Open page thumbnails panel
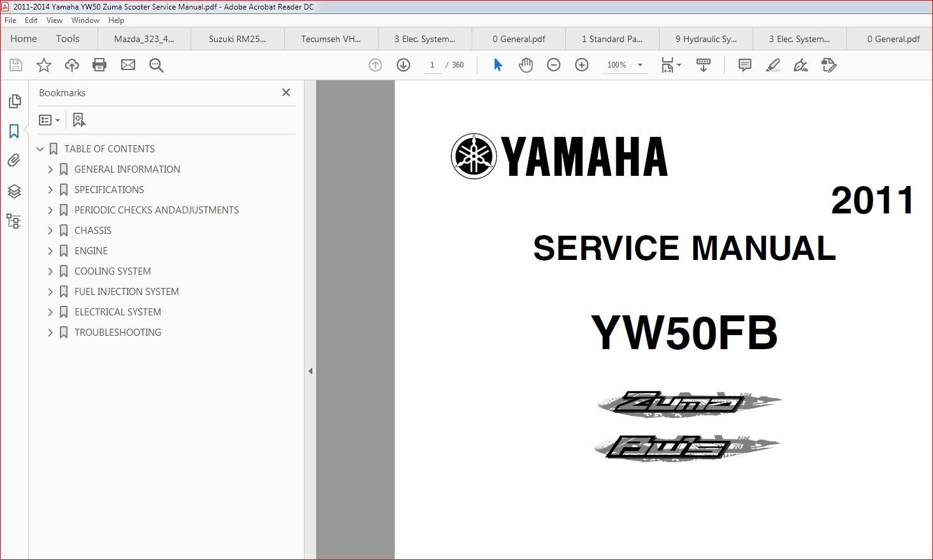 (x=14, y=101)
